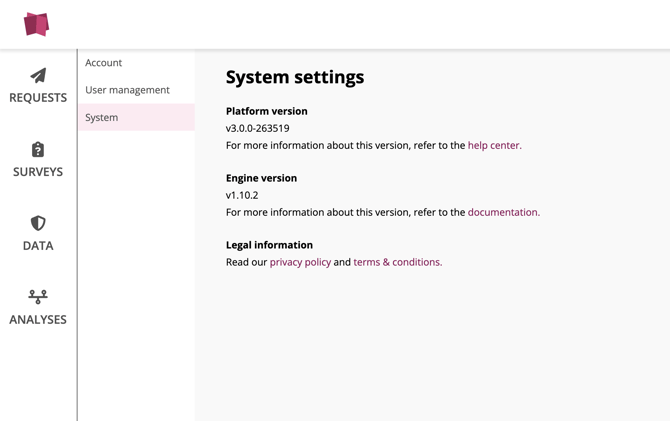Image resolution: width=670 pixels, height=421 pixels.
Task: Open the help center link
Action: point(494,146)
